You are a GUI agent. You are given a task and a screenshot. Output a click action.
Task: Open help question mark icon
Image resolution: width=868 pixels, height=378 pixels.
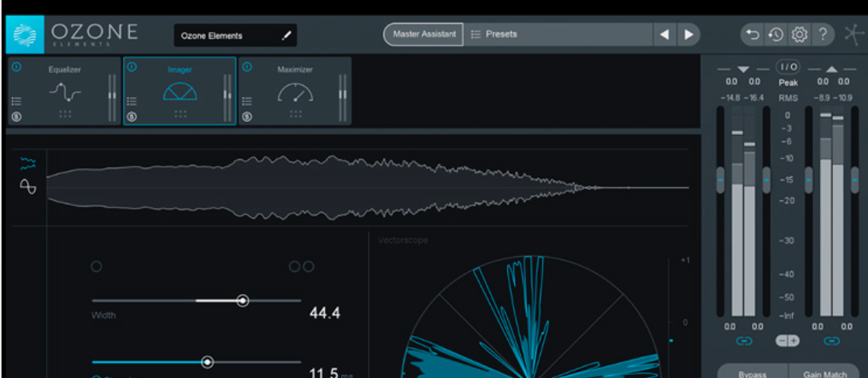click(822, 35)
